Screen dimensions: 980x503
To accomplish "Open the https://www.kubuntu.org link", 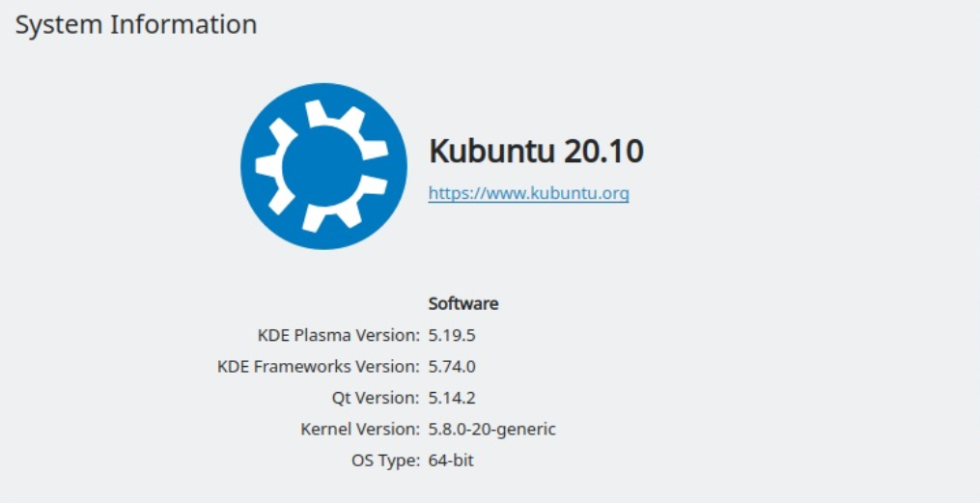I will [x=529, y=194].
